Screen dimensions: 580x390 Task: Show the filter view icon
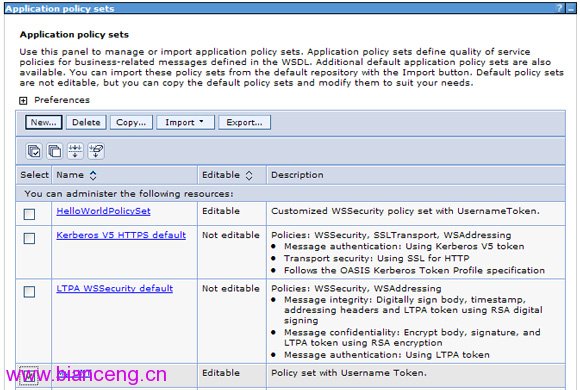(75, 151)
